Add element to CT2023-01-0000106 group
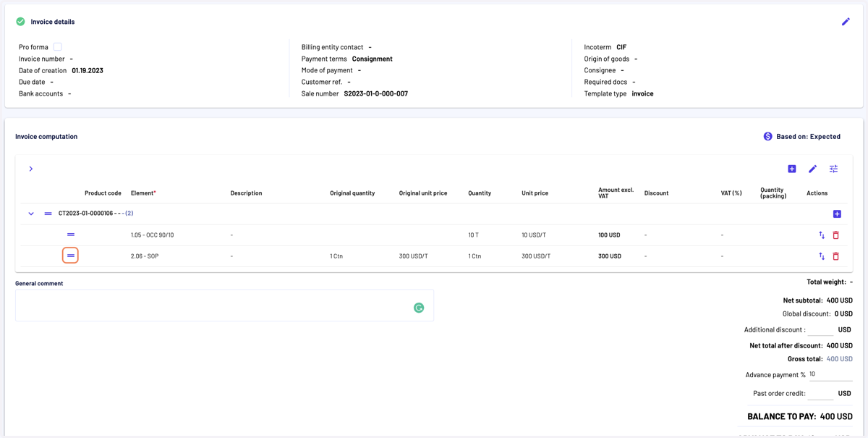The height and width of the screenshot is (438, 868). [837, 214]
